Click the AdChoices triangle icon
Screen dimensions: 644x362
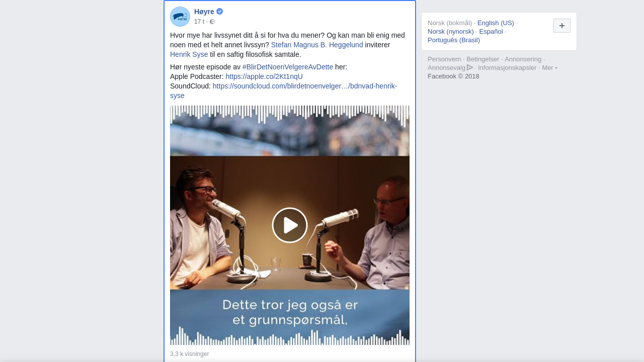pyautogui.click(x=470, y=67)
